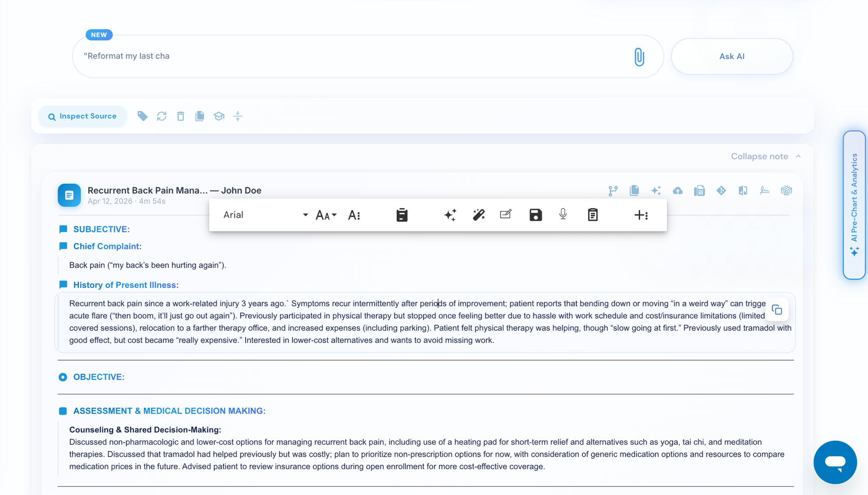Screen dimensions: 868x495
Task: Click the comment icon beside SUBJECTIVE
Action: pos(63,229)
